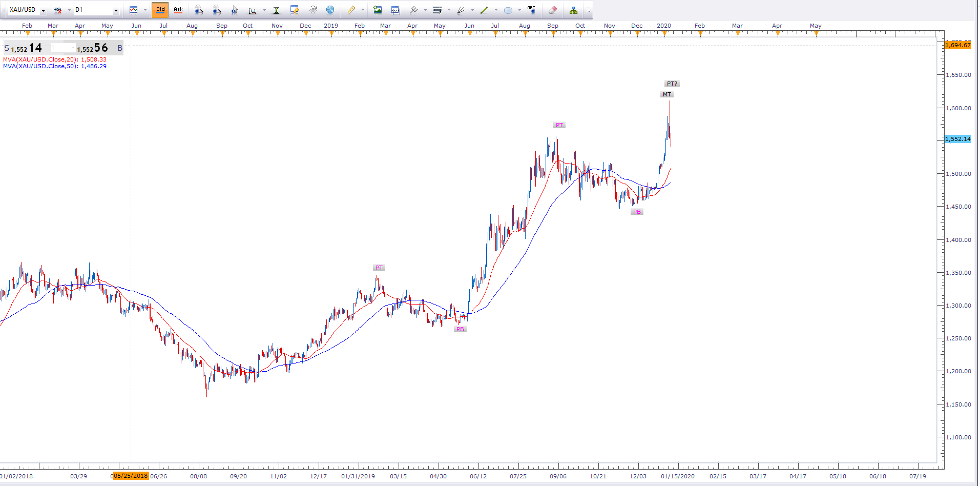Toggle Ask price display
Screen dimensions: 980x486
pos(178,10)
